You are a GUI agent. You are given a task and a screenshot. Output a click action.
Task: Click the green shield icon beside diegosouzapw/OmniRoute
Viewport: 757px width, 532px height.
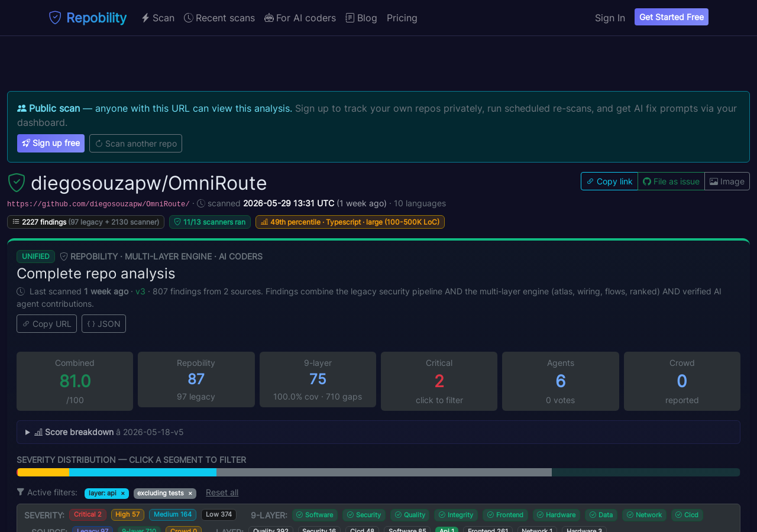coord(17,183)
